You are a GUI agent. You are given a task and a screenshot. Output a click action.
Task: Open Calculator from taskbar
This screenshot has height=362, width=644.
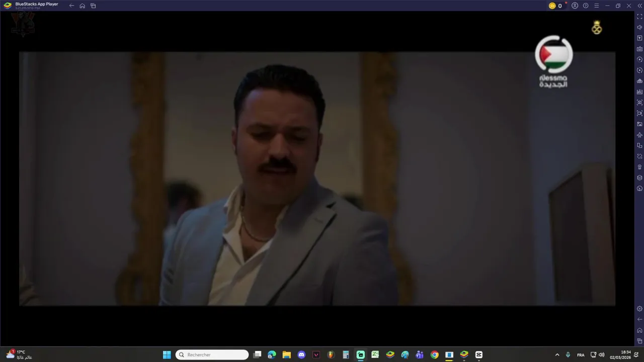pyautogui.click(x=346, y=355)
